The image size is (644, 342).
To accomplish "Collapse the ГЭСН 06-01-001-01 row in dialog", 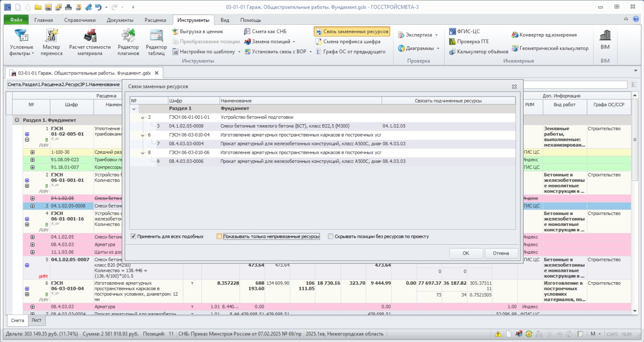I will 143,118.
